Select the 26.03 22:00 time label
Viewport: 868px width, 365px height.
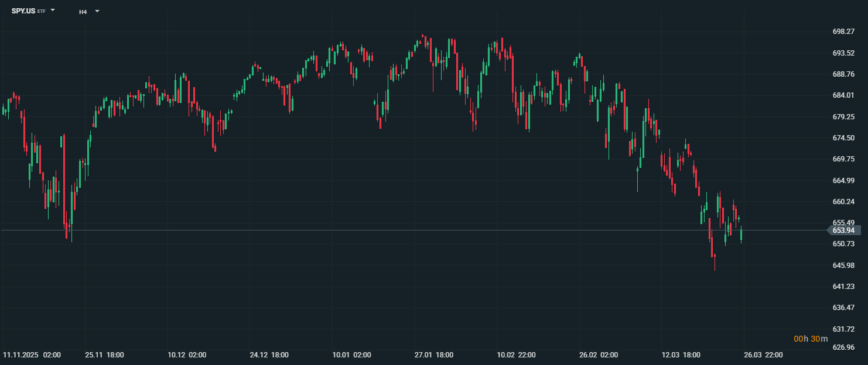coord(764,355)
